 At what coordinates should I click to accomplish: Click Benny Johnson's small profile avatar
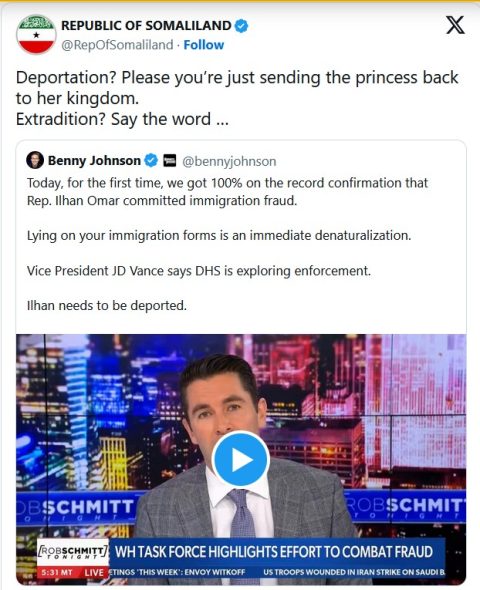pos(35,160)
